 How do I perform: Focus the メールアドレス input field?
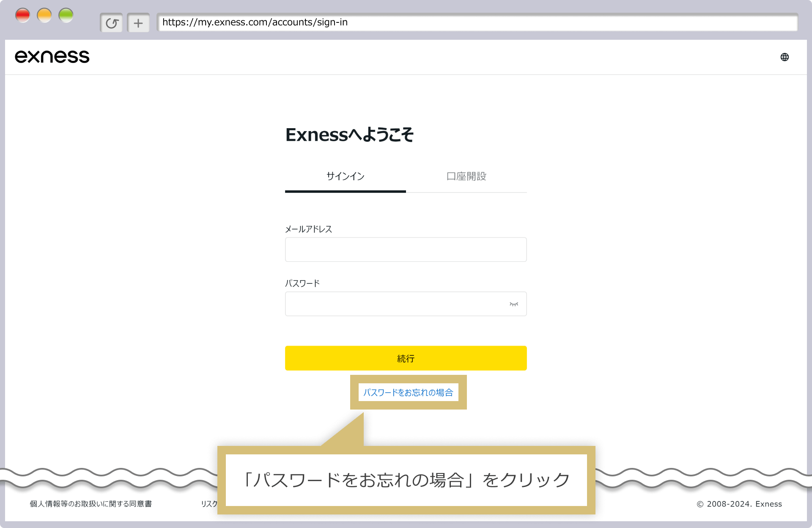pos(406,250)
